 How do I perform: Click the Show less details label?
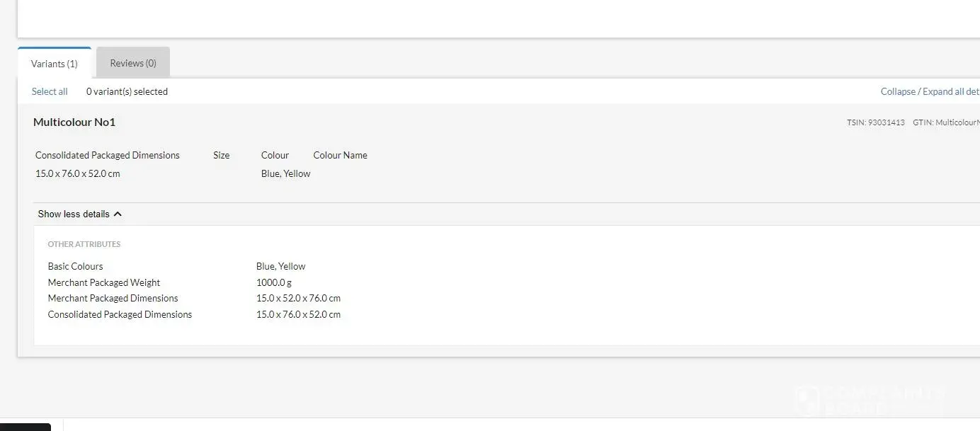pyautogui.click(x=74, y=214)
